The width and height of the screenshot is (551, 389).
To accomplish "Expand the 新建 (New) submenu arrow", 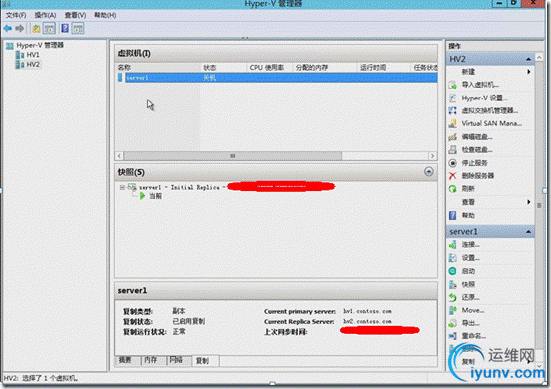I will (x=529, y=72).
